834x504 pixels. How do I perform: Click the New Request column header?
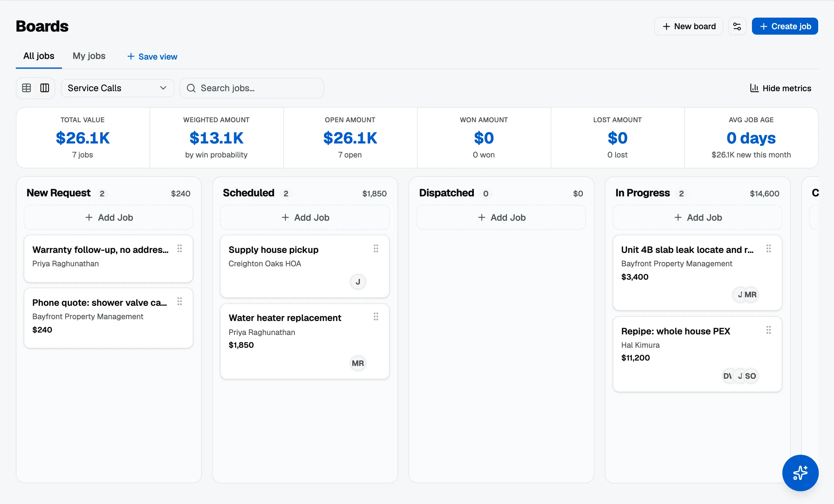click(59, 193)
